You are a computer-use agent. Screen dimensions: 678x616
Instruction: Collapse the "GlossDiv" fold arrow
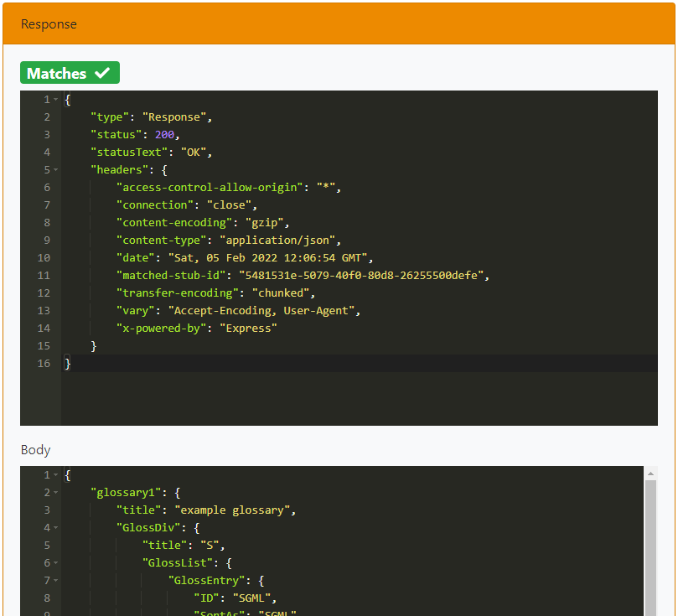click(56, 528)
